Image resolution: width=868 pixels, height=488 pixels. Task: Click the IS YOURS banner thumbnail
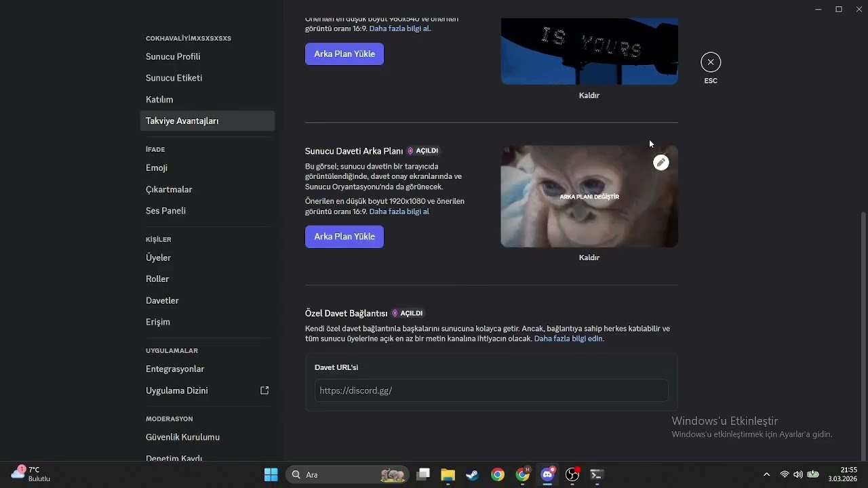tap(589, 52)
